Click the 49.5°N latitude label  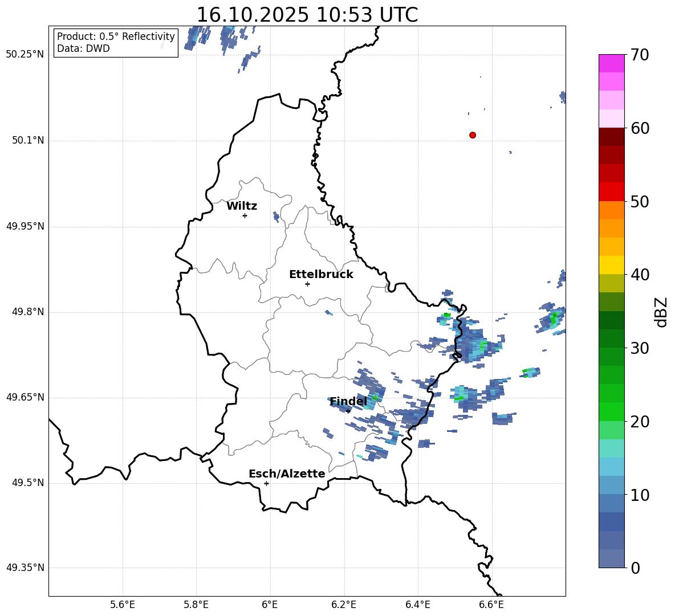pyautogui.click(x=29, y=483)
